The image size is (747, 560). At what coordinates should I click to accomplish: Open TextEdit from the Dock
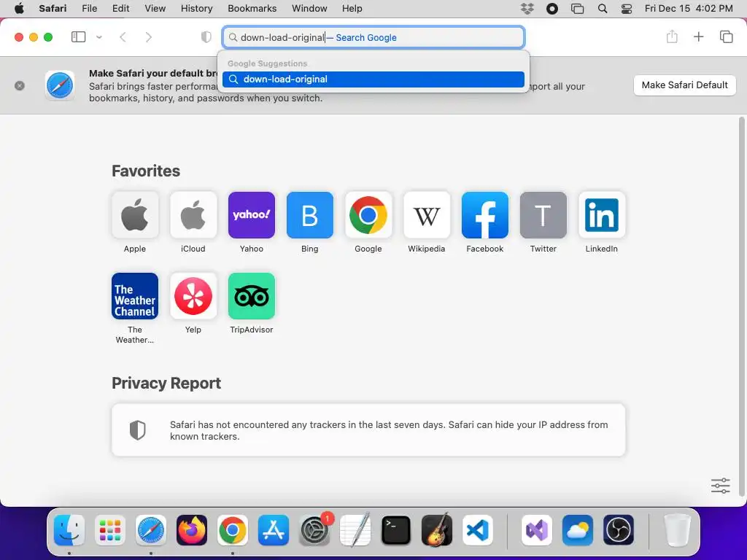pyautogui.click(x=355, y=530)
